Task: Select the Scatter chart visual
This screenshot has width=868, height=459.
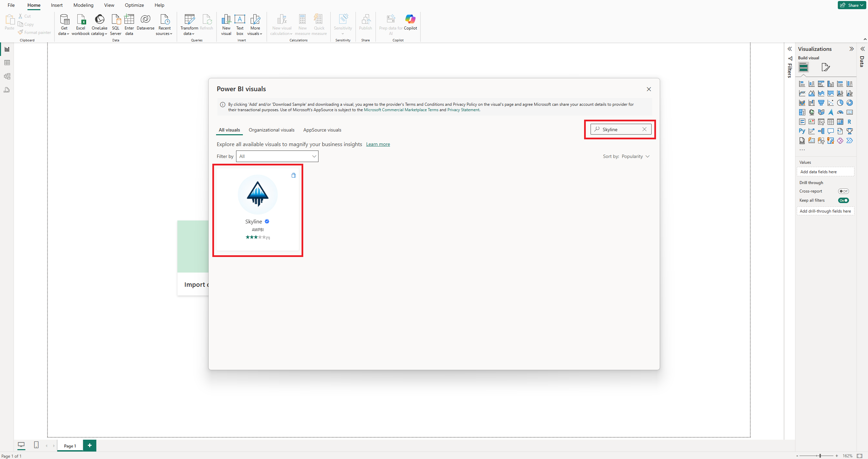Action: click(x=831, y=103)
